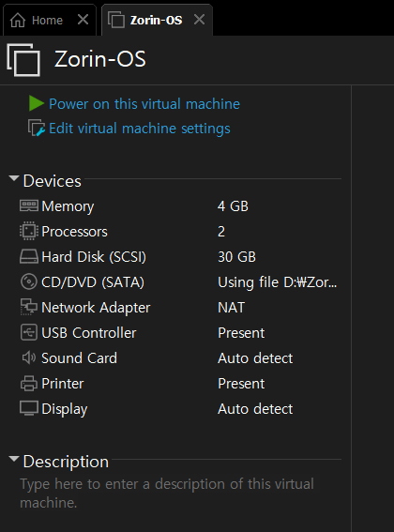Open the Memory device entry
Viewport: 394px width, 532px height.
point(68,206)
